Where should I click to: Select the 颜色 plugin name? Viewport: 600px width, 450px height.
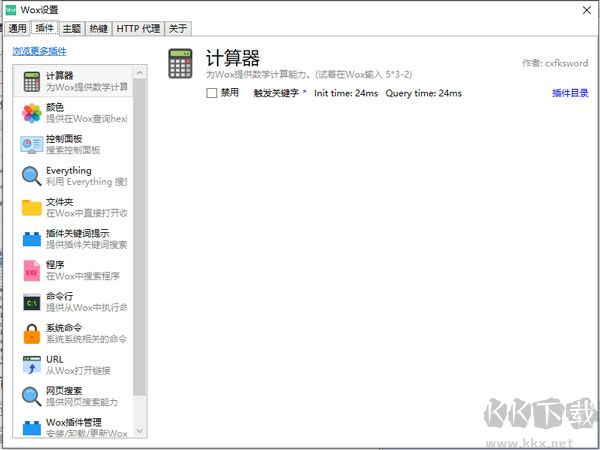tap(55, 107)
